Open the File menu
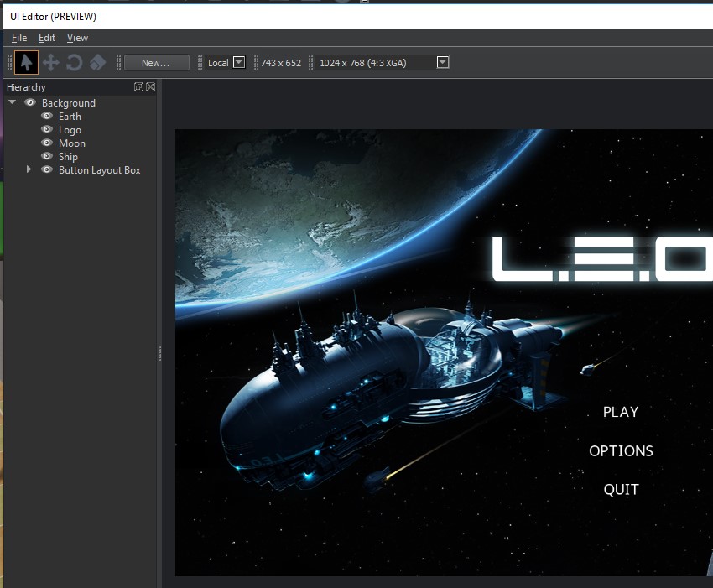Screen dimensions: 713x588 18,37
